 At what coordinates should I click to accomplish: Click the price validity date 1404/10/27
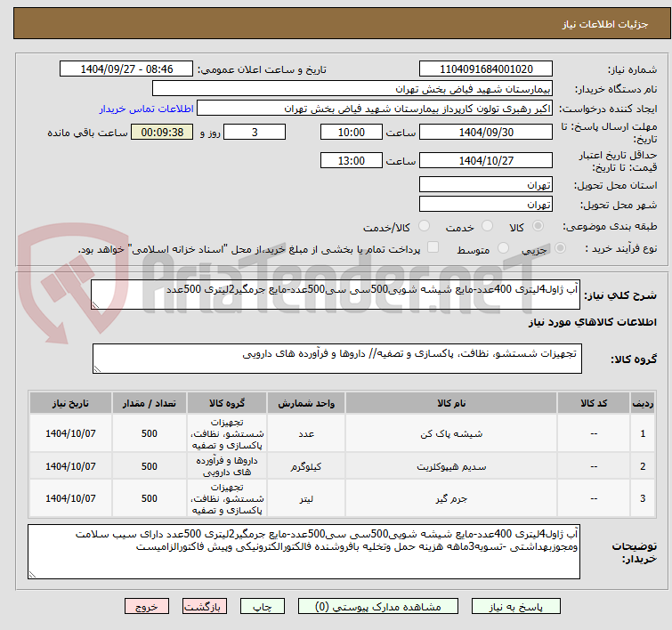point(486,160)
